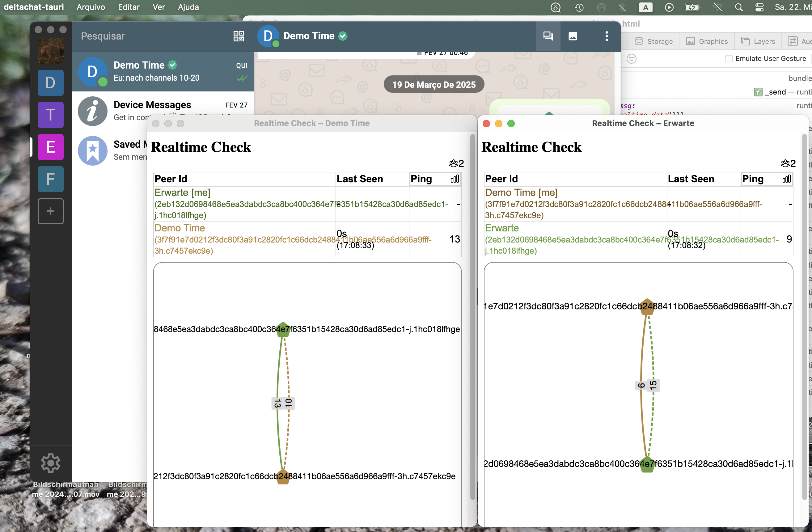
Task: Open the Graphics tab in inspector
Action: coord(707,41)
